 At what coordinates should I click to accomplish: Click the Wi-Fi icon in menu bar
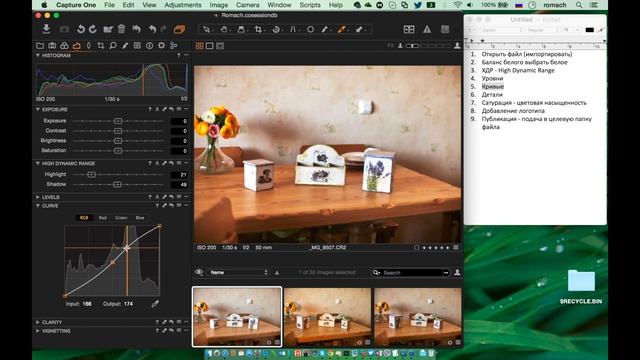(x=457, y=5)
